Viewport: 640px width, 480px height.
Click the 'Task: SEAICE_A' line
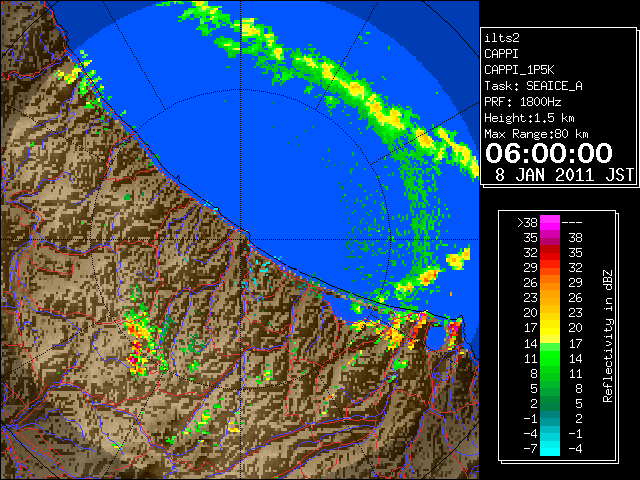[x=533, y=86]
